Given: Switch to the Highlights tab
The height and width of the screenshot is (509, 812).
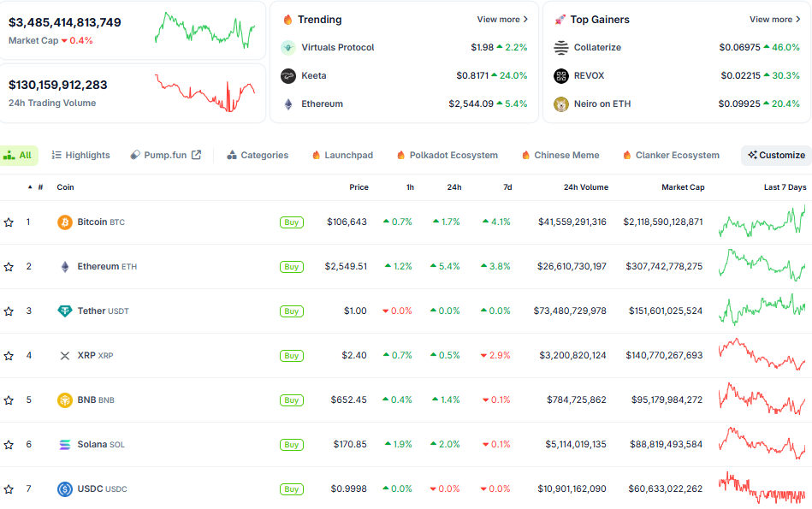Looking at the screenshot, I should pos(81,156).
